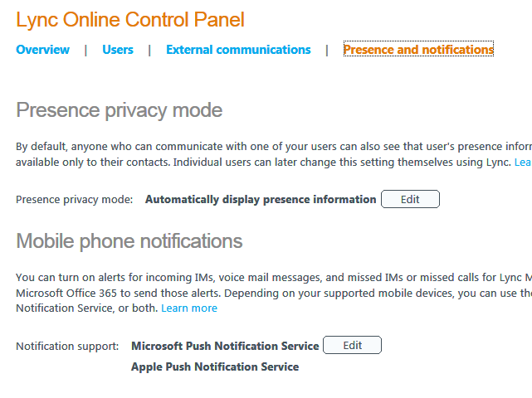Click the Lync Online Control Panel title
Viewport: 532px width, 398px height.
coord(130,20)
